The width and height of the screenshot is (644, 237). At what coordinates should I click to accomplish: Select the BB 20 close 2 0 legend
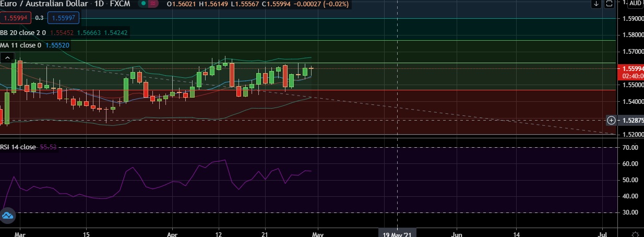click(x=23, y=32)
